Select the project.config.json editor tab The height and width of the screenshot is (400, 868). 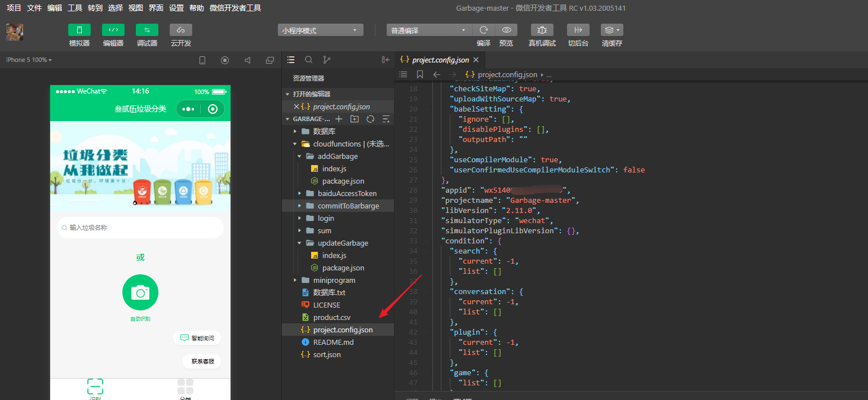pos(440,60)
